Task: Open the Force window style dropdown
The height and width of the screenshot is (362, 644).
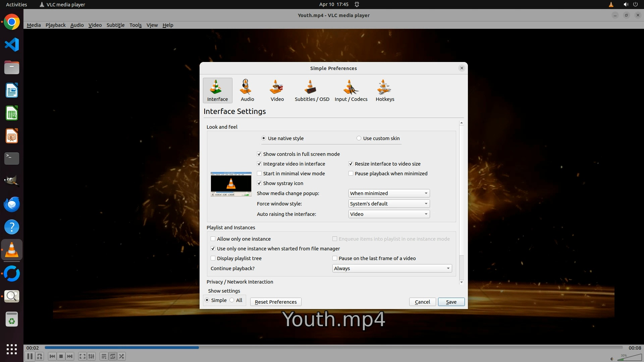Action: coord(389,204)
